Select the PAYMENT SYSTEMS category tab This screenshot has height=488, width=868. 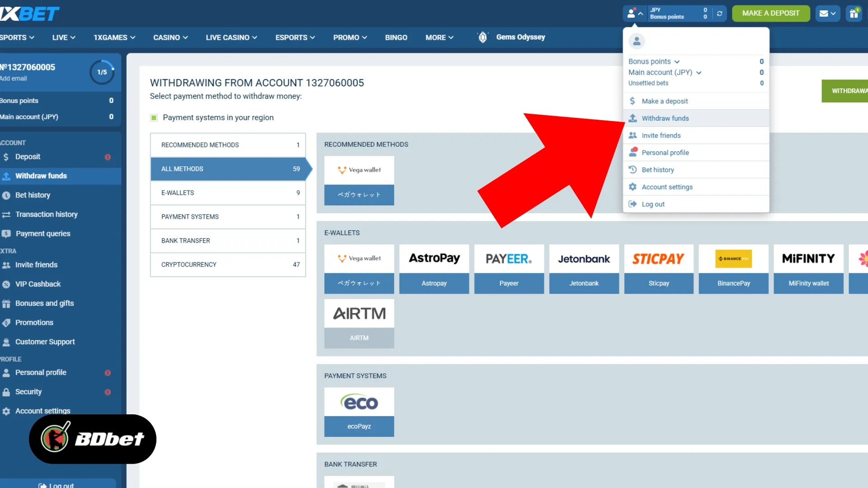coord(228,217)
